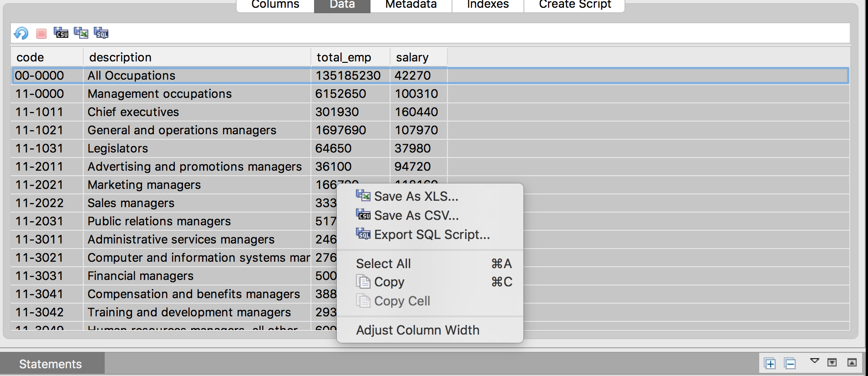This screenshot has width=868, height=376.
Task: Click Adjust Column Width menu entry
Action: pyautogui.click(x=417, y=330)
